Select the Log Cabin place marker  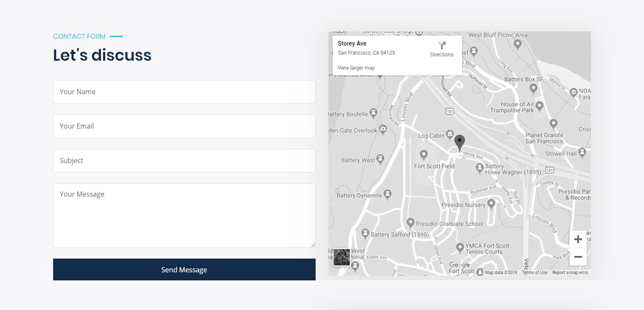point(451,134)
